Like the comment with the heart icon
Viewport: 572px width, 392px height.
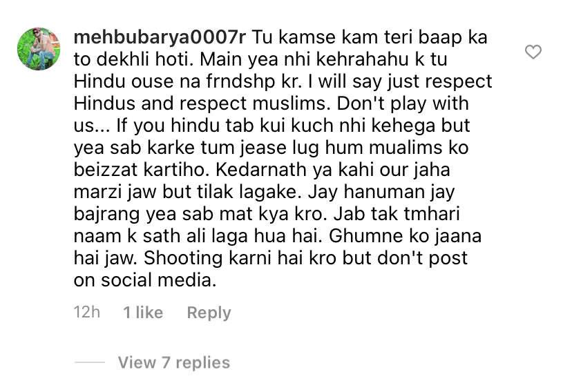click(x=533, y=52)
